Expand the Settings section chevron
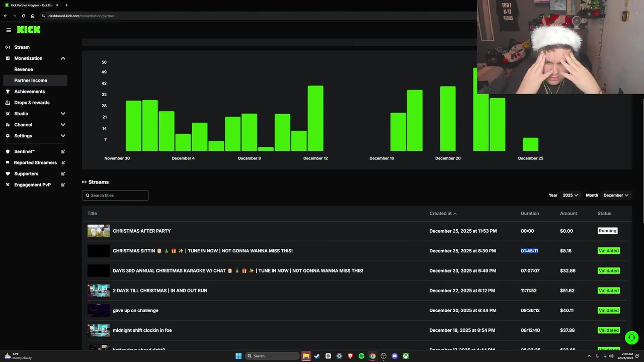 pyautogui.click(x=63, y=136)
